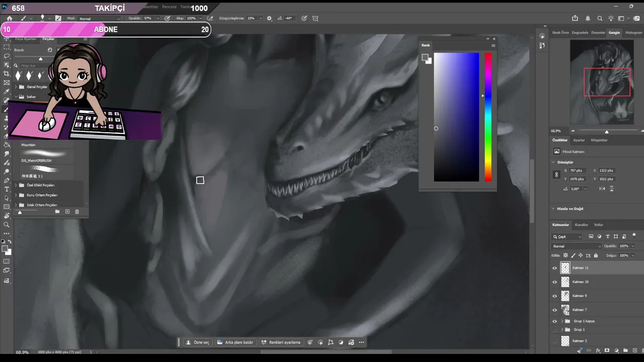Expand the Grup 1 kopya group

coord(562,321)
